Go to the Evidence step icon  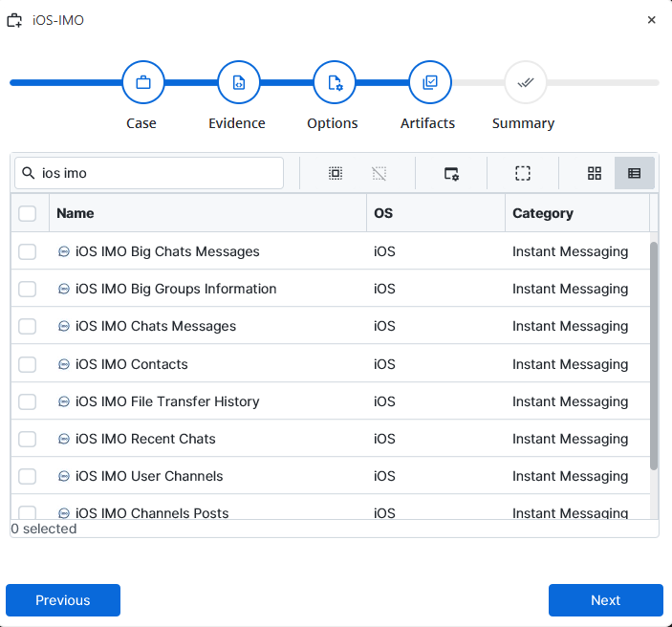coord(239,82)
